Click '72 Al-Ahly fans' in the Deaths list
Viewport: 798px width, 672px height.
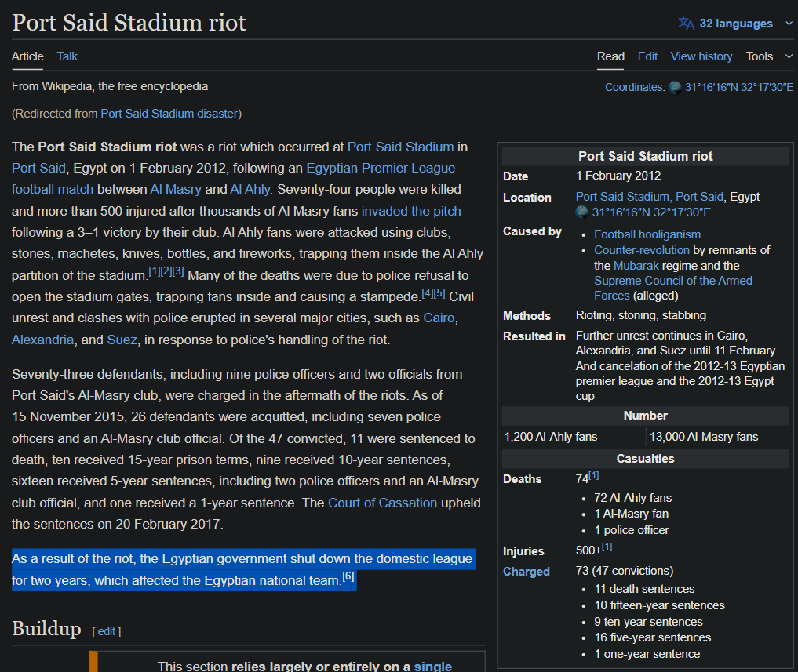(x=633, y=498)
